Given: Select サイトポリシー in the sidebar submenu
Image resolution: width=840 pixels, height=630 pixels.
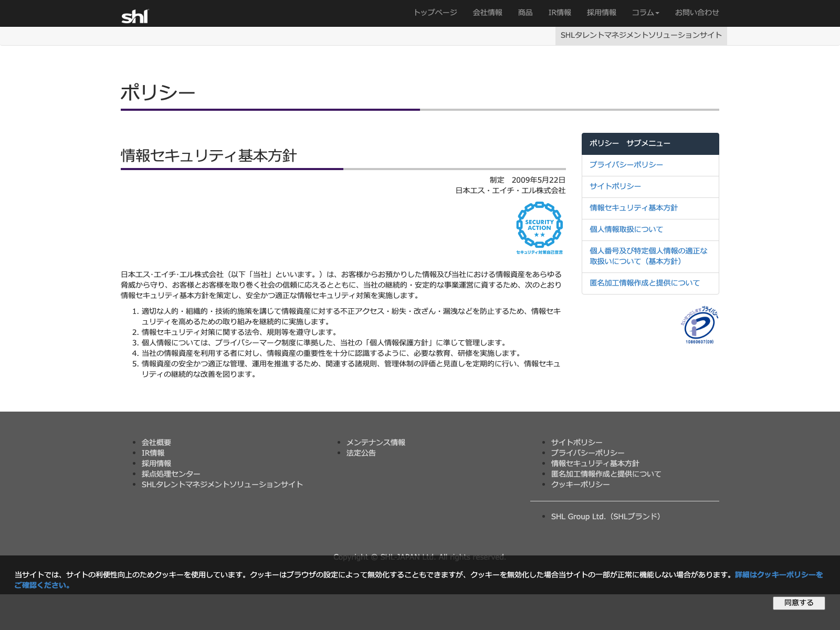Looking at the screenshot, I should pyautogui.click(x=615, y=186).
